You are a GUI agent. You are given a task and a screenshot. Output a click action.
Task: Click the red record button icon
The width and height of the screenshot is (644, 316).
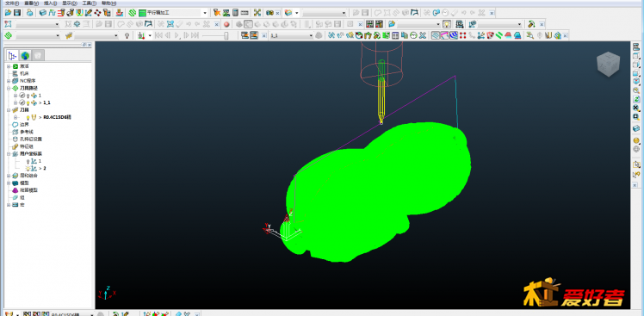tap(226, 24)
